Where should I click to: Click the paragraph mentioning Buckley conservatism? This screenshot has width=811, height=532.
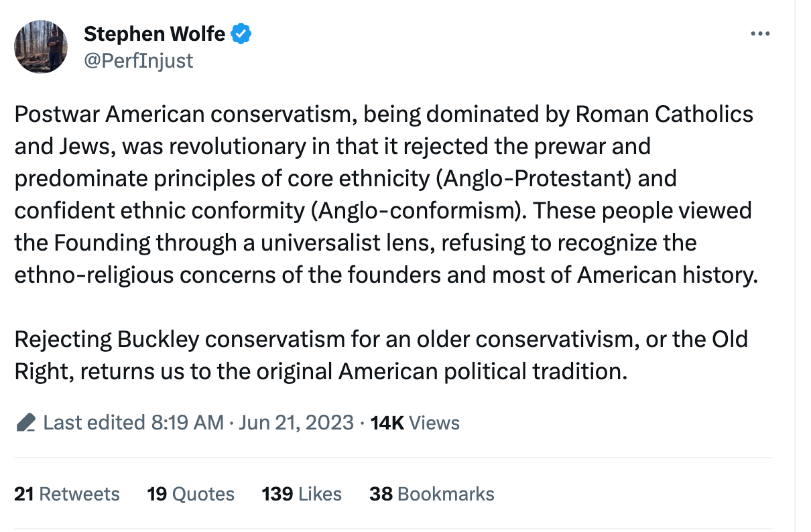tap(381, 355)
